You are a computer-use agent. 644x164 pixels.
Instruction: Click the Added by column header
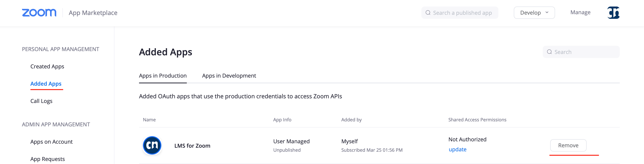click(x=351, y=120)
